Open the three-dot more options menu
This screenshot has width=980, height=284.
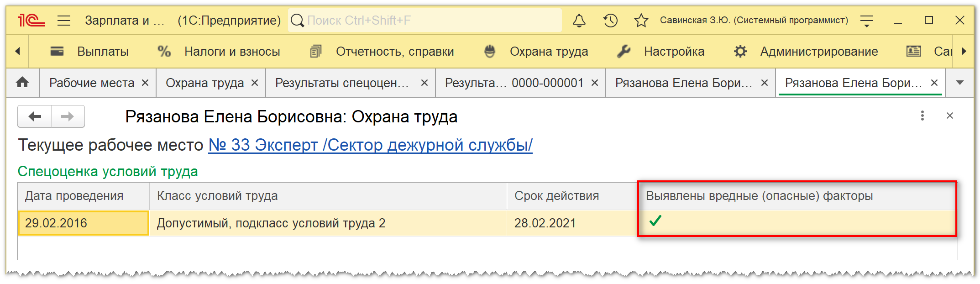click(922, 116)
